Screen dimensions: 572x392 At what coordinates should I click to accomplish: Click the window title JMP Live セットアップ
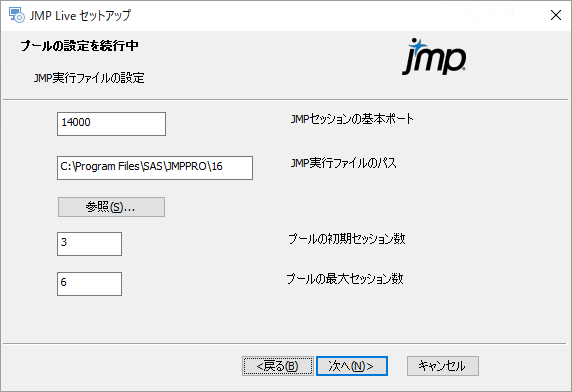pyautogui.click(x=80, y=15)
